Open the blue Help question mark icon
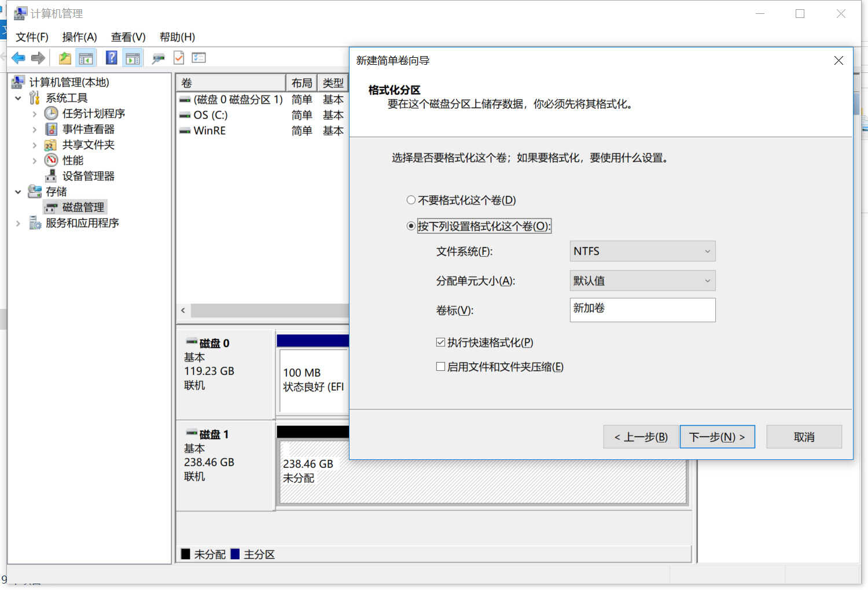The height and width of the screenshot is (590, 868). 112,58
